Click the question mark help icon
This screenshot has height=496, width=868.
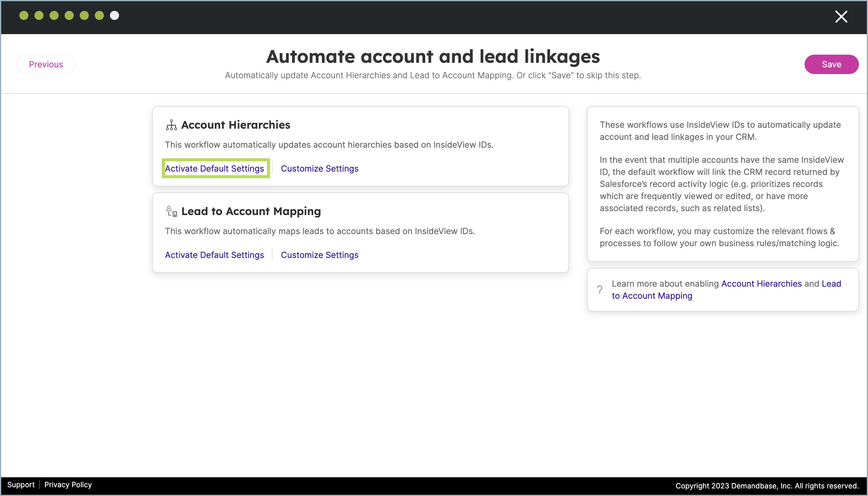pos(600,290)
